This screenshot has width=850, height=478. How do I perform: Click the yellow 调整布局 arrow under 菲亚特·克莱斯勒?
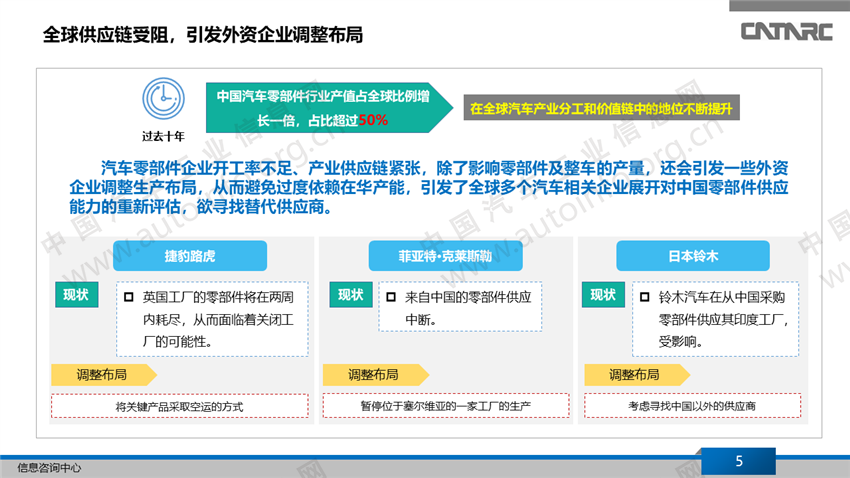coord(376,374)
